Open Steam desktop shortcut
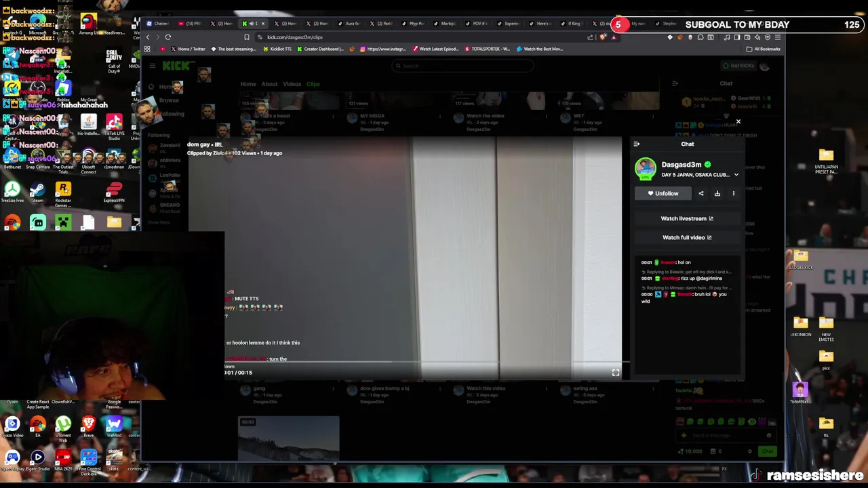This screenshot has height=488, width=868. [x=37, y=192]
